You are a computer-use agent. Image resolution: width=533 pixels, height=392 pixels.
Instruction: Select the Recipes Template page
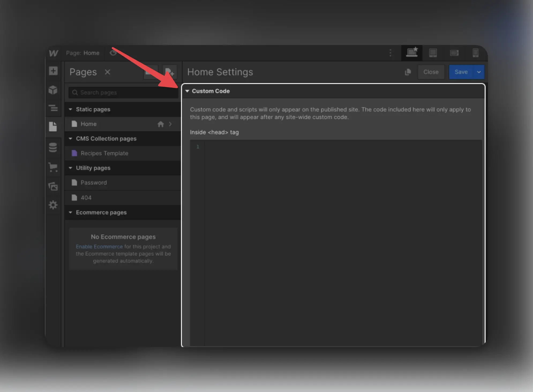pyautogui.click(x=123, y=153)
